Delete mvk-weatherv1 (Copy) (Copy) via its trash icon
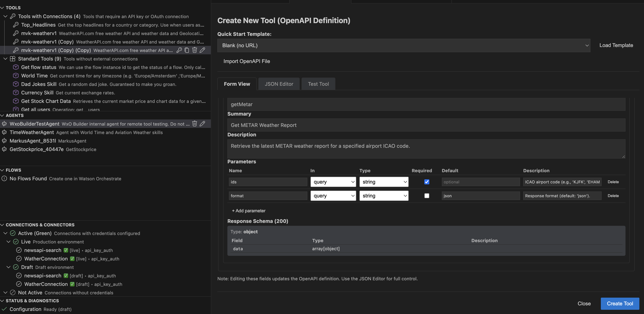644x314 pixels. click(195, 50)
